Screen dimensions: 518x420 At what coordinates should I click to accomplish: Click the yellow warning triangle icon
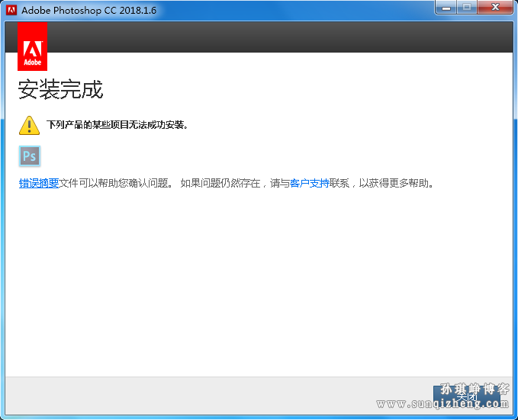[x=30, y=126]
